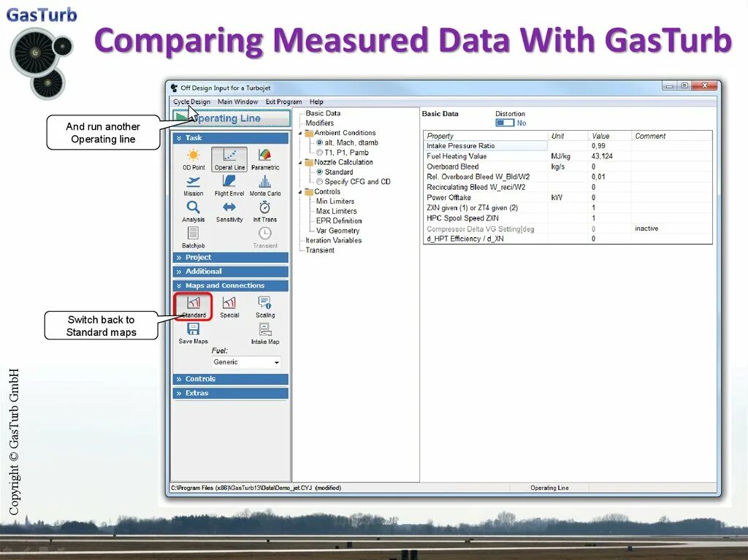Viewport: 748px width, 560px height.
Task: Select Specify CFG and CD option
Action: click(320, 182)
